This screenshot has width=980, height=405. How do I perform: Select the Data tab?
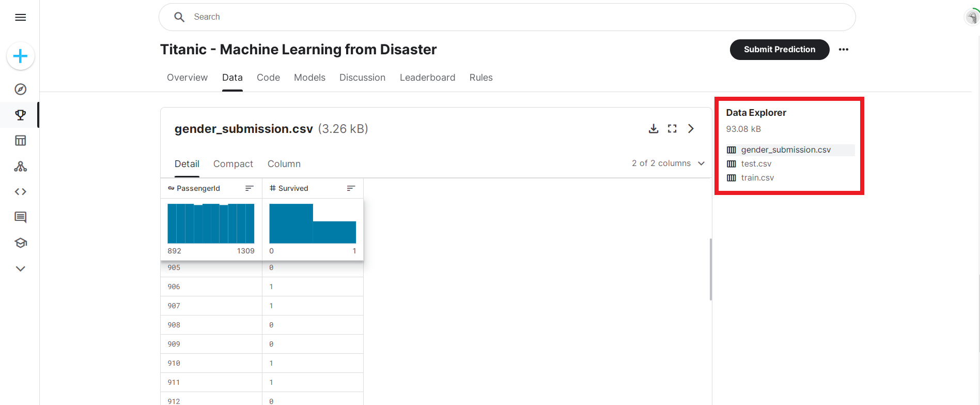[x=232, y=78]
